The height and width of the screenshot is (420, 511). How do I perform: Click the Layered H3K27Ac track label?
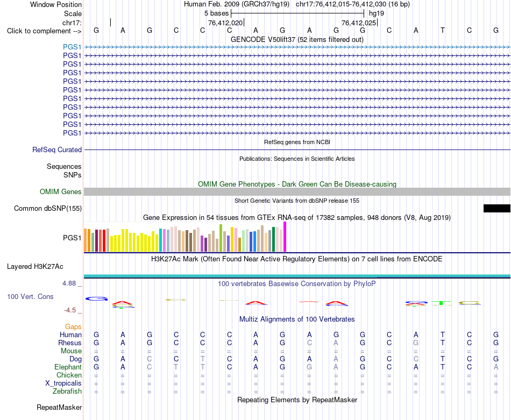point(35,267)
